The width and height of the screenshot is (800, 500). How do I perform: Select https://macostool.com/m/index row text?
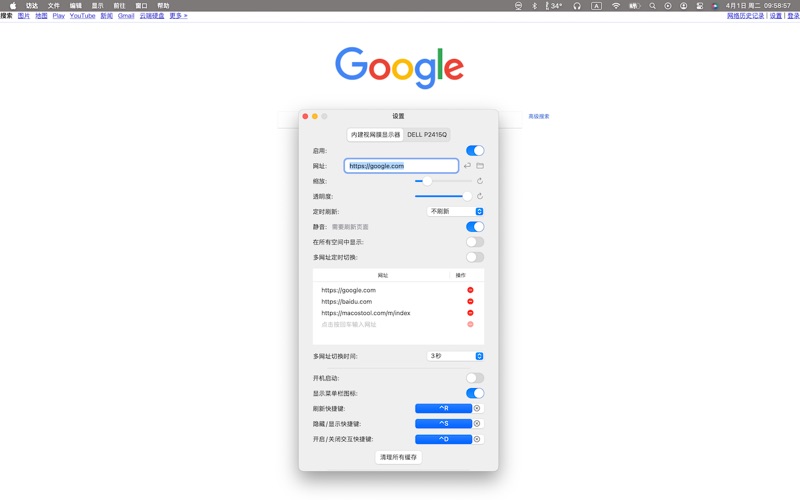[366, 313]
